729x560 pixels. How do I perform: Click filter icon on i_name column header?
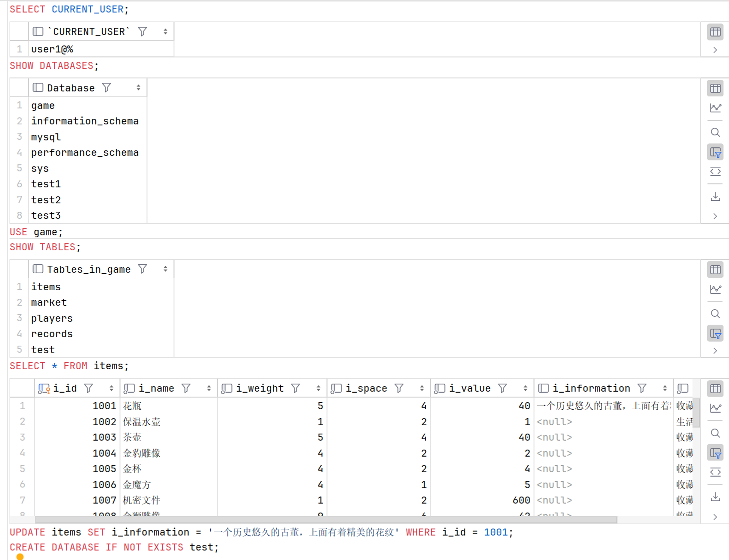point(186,388)
